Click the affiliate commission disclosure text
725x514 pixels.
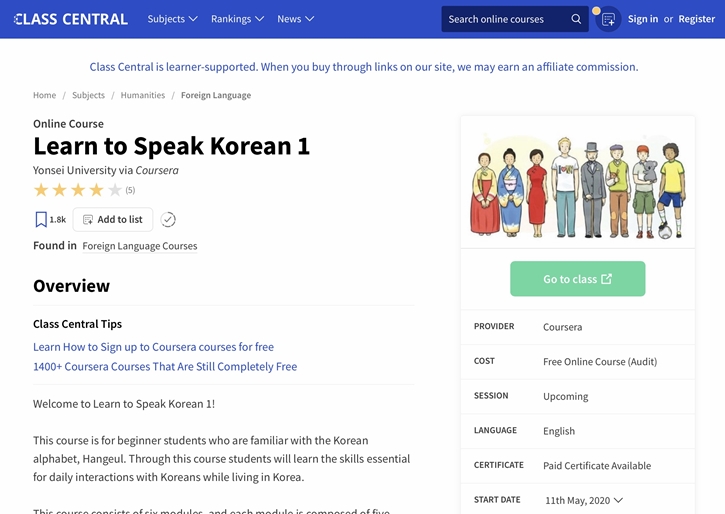[364, 67]
